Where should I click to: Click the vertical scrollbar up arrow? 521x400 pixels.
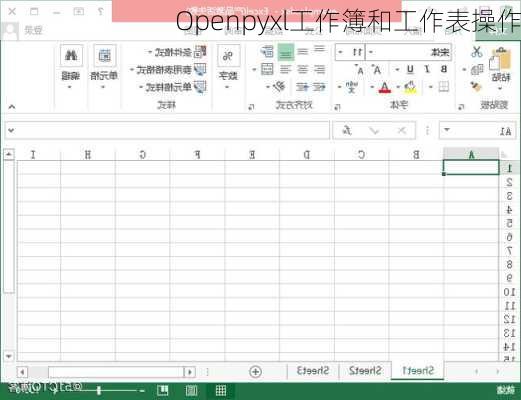pyautogui.click(x=9, y=154)
